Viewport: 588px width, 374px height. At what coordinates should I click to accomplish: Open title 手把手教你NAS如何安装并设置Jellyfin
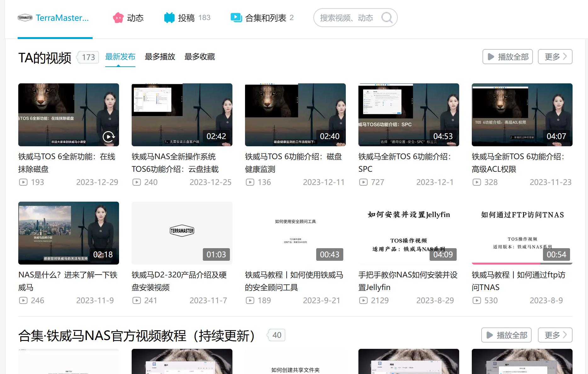408,281
